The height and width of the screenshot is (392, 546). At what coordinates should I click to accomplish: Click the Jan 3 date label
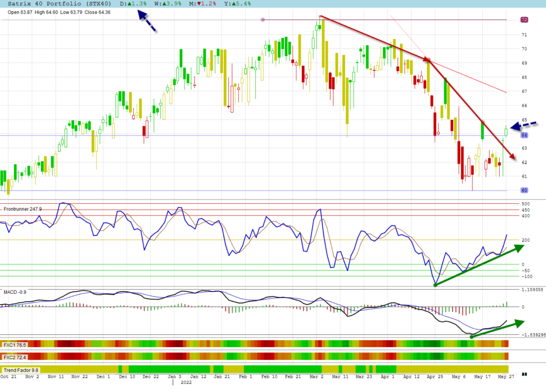[x=174, y=377]
